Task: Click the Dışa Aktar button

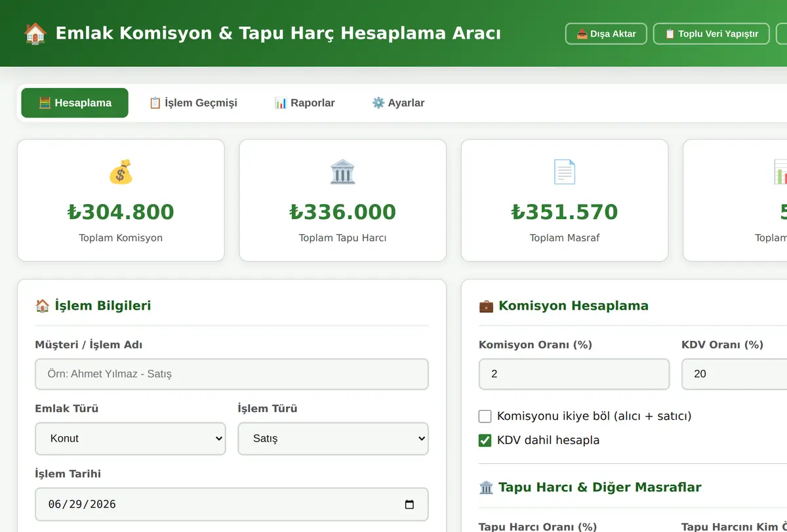Action: click(606, 33)
